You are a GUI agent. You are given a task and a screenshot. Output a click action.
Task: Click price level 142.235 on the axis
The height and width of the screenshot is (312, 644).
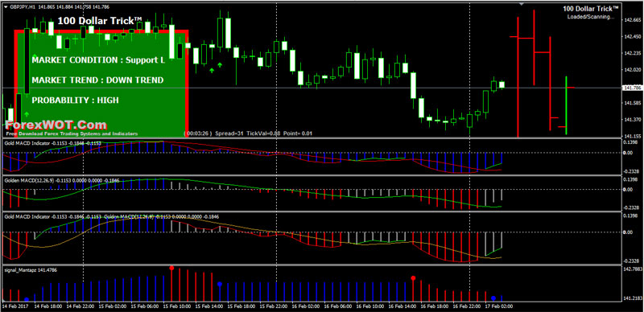633,53
